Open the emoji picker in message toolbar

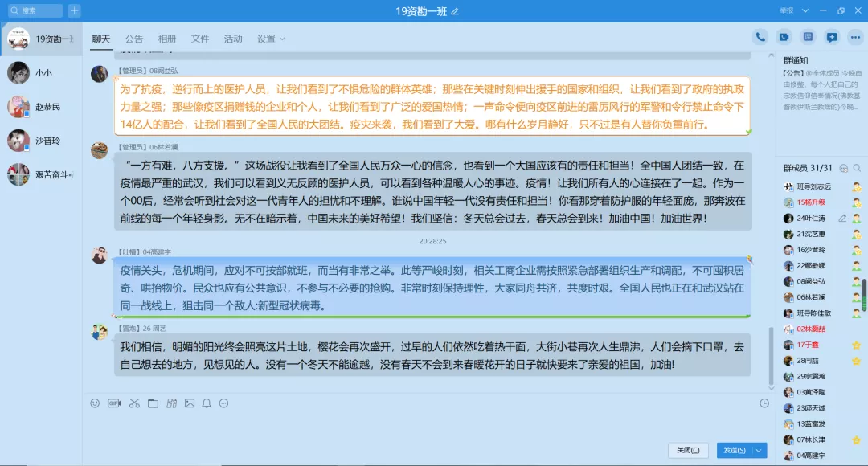[x=96, y=403]
